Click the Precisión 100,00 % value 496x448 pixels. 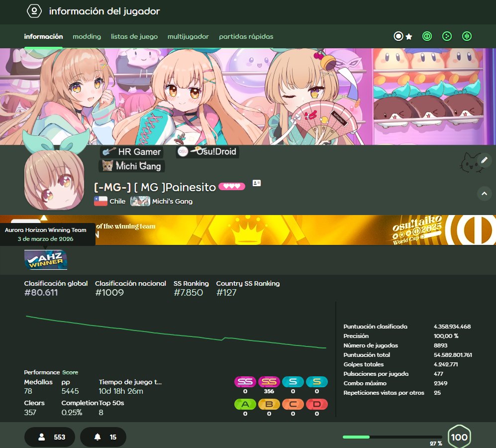point(446,336)
